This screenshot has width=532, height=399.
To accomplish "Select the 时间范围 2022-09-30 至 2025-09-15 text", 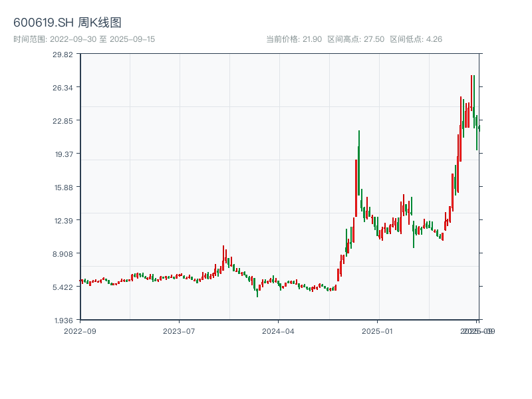I will coord(84,39).
